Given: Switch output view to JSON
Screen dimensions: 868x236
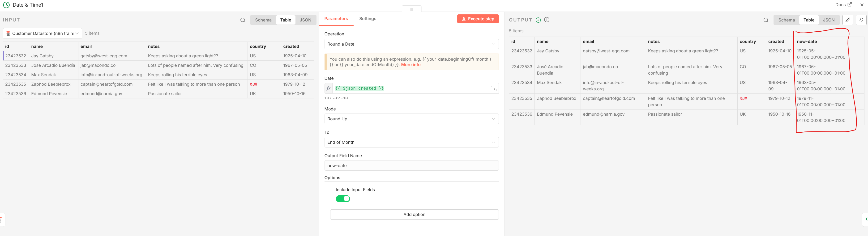Looking at the screenshot, I should pos(829,20).
